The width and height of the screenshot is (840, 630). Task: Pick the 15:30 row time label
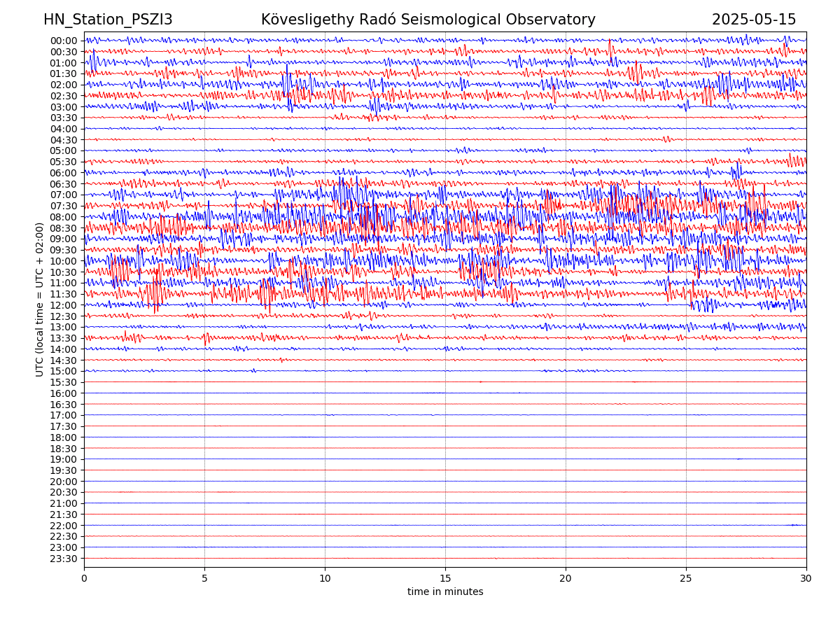(64, 382)
